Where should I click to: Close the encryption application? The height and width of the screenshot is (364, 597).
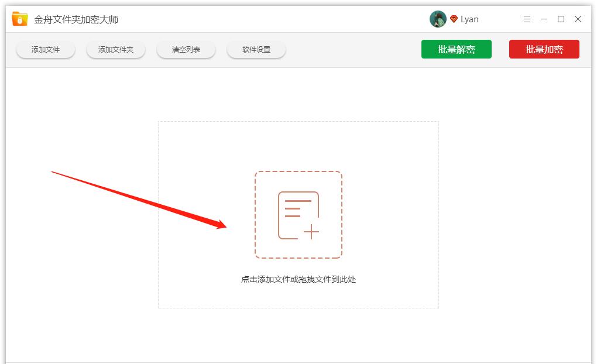[578, 19]
